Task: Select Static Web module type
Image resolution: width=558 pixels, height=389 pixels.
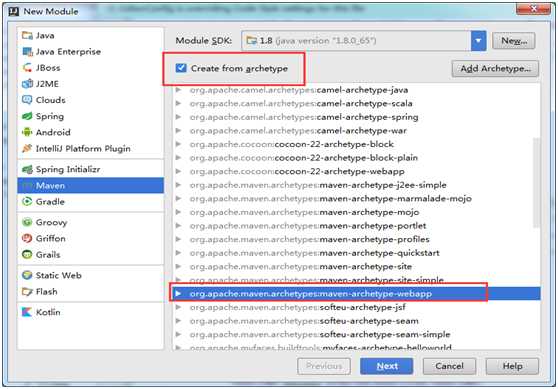Action: point(90,275)
